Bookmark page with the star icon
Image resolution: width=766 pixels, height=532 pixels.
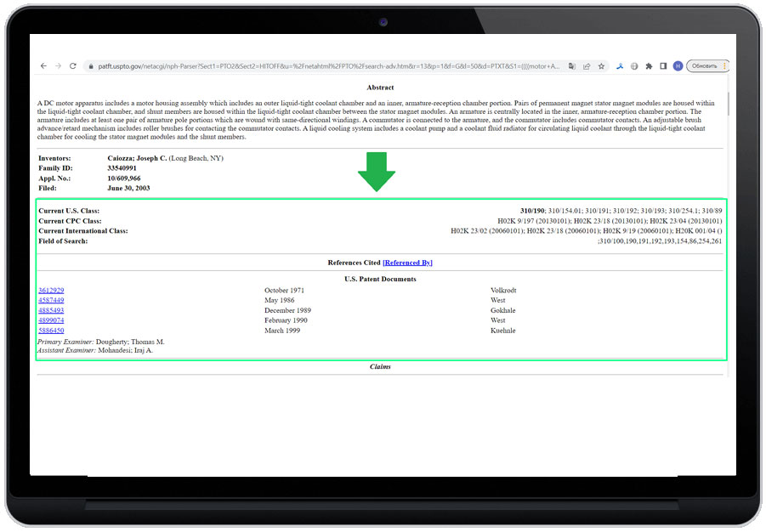[601, 65]
